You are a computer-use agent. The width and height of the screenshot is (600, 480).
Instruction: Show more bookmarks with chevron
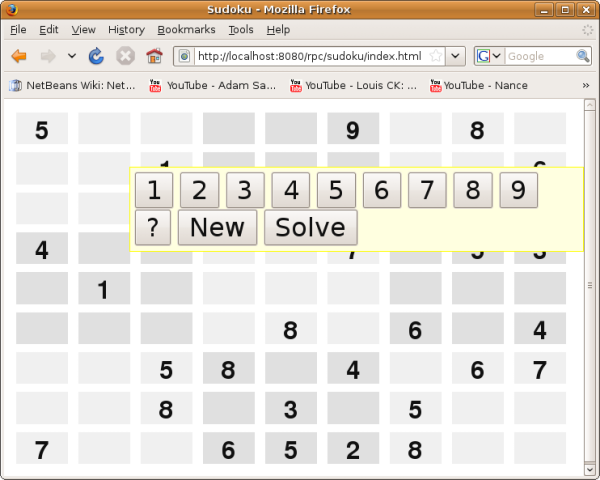coord(586,86)
